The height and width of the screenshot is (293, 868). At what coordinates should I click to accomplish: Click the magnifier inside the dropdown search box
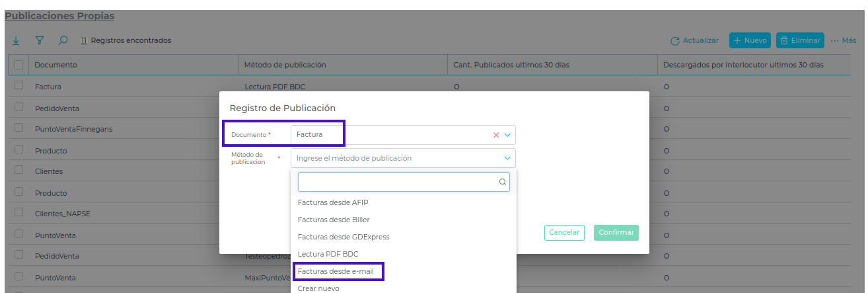pos(502,182)
